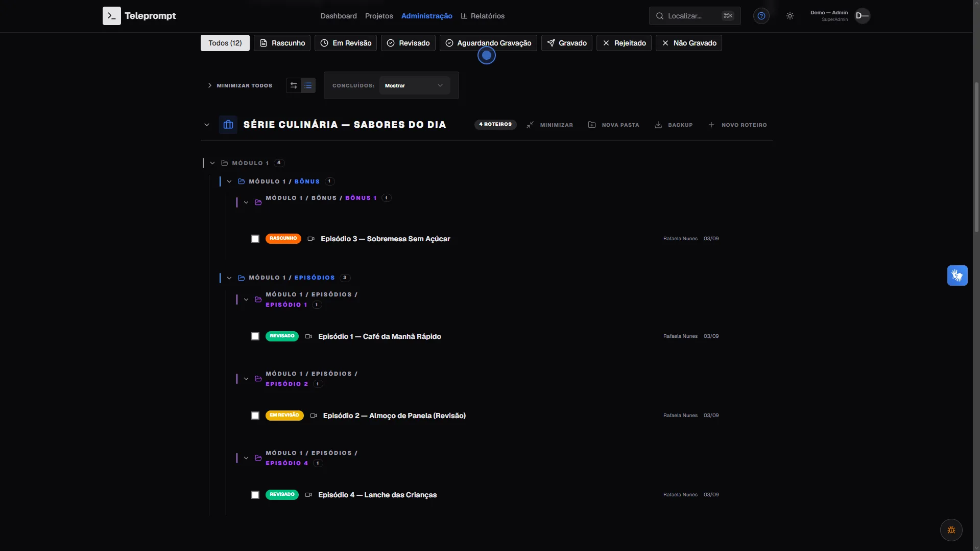Open the Concluídos Mostrar dropdown
The width and height of the screenshot is (980, 551).
(x=414, y=85)
